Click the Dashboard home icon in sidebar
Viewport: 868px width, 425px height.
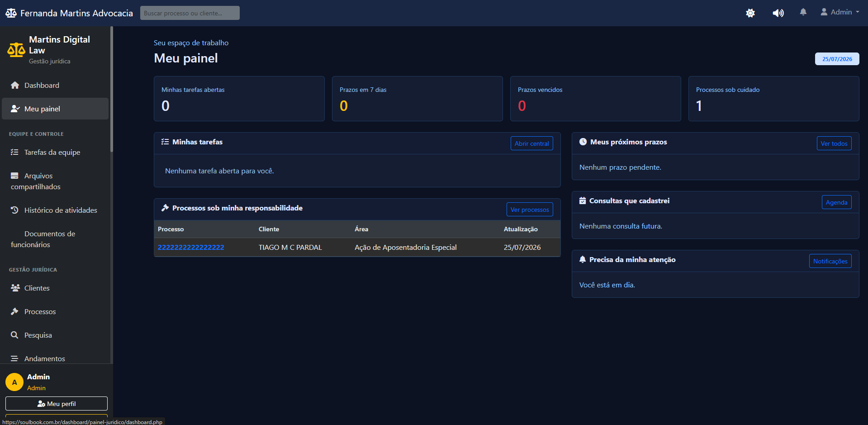(x=15, y=85)
